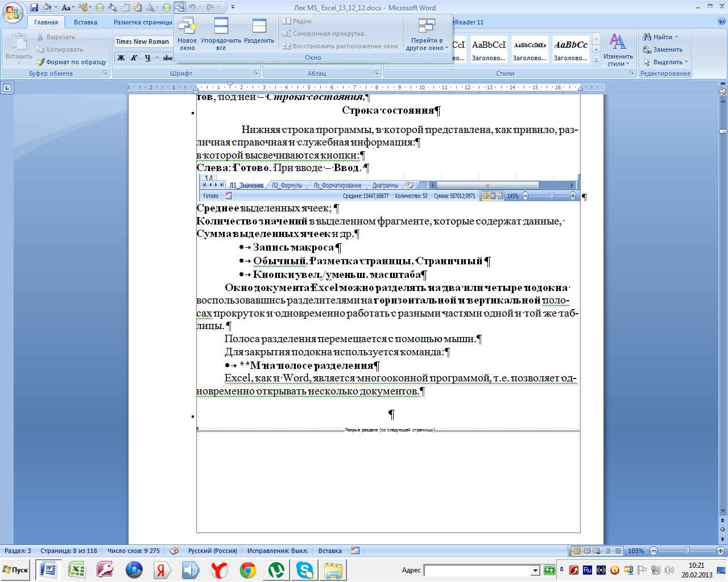The image size is (728, 582).
Task: Click the Заменить replace command
Action: (663, 49)
